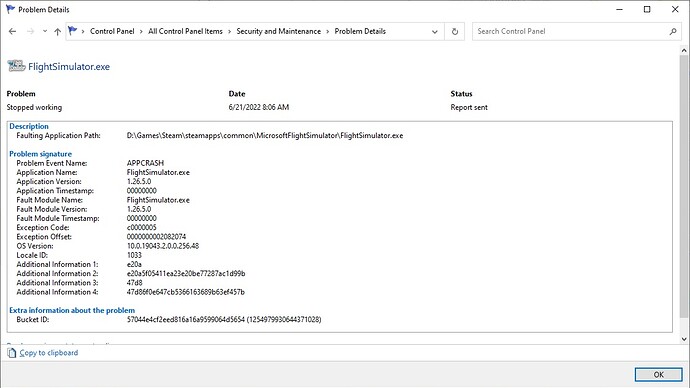Click the scrollbar down arrow

pos(684,339)
